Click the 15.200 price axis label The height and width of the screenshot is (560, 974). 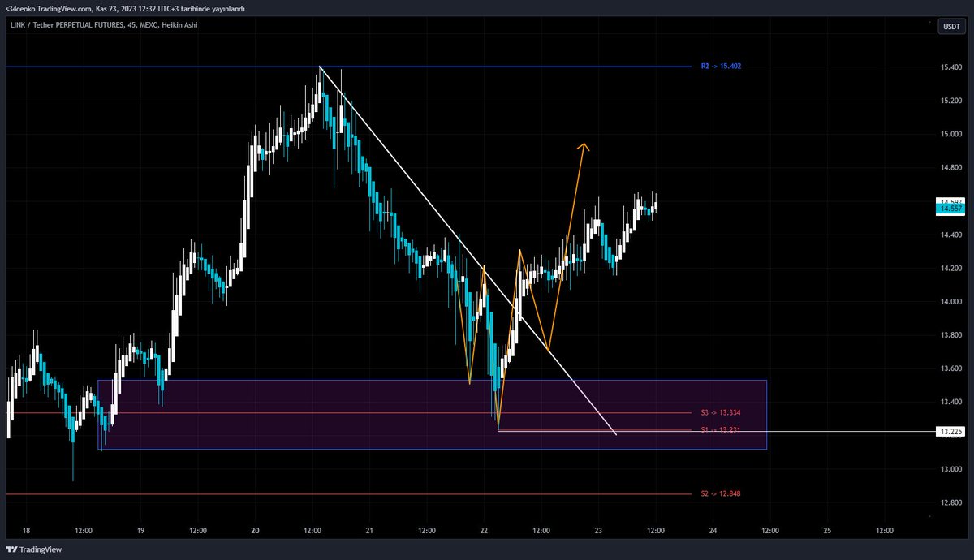(950, 101)
